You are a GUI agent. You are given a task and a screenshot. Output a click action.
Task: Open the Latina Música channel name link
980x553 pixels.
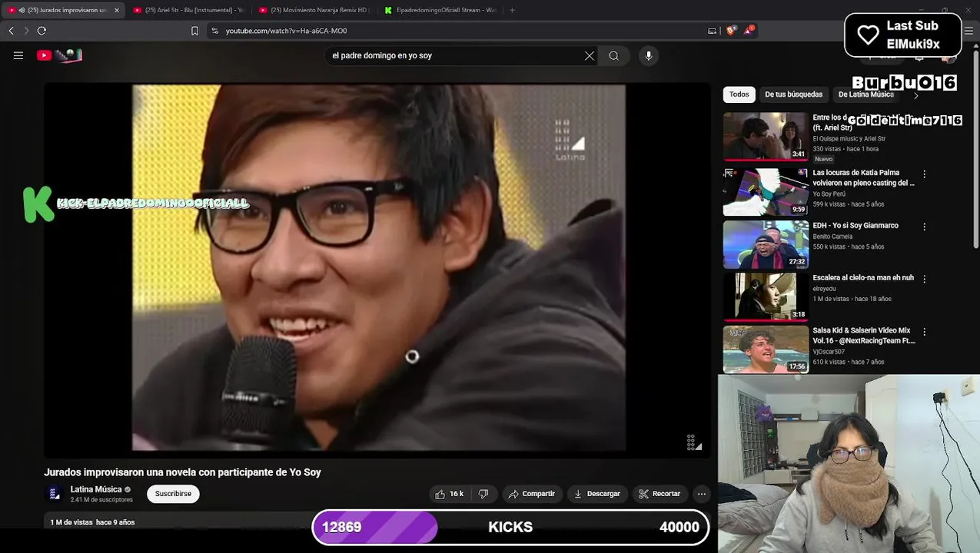[96, 489]
